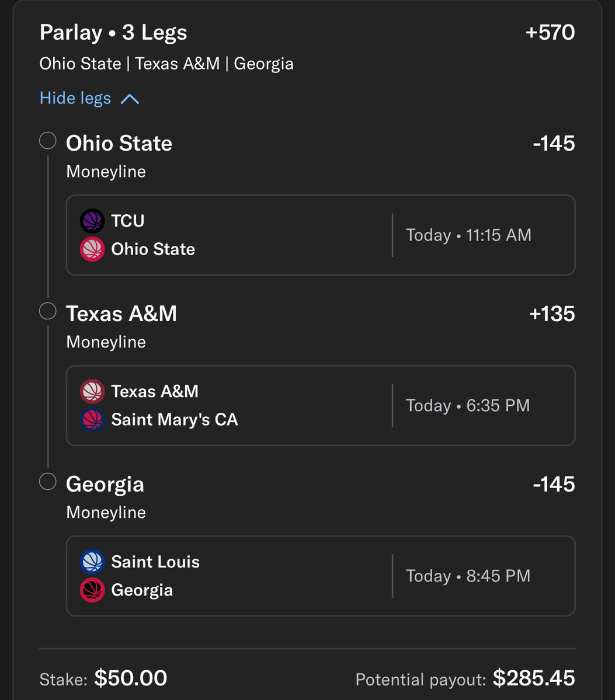Select the Georgia leg status circle
Viewport: 615px width, 700px height.
tap(47, 482)
